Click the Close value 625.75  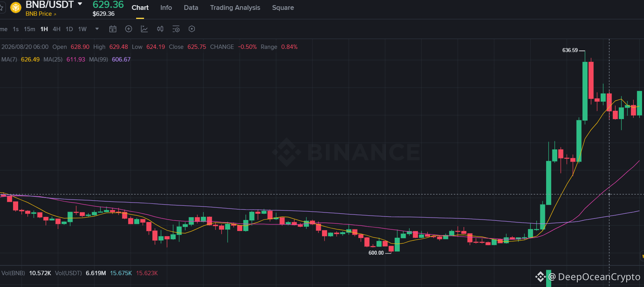[x=197, y=47]
